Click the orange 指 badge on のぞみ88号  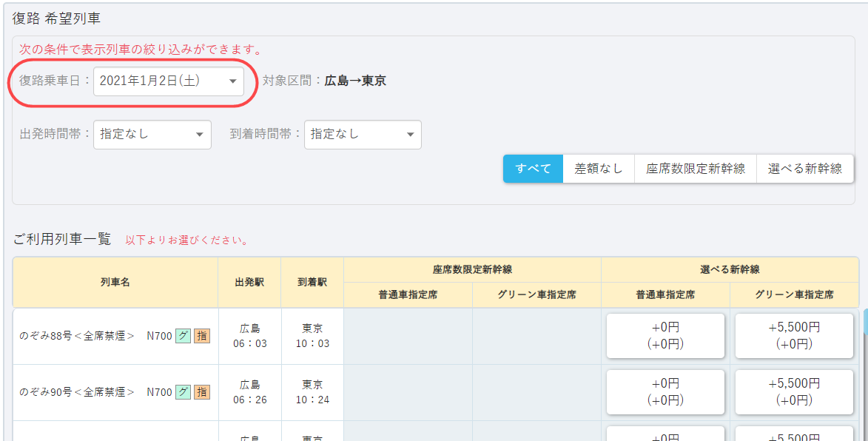click(x=202, y=336)
